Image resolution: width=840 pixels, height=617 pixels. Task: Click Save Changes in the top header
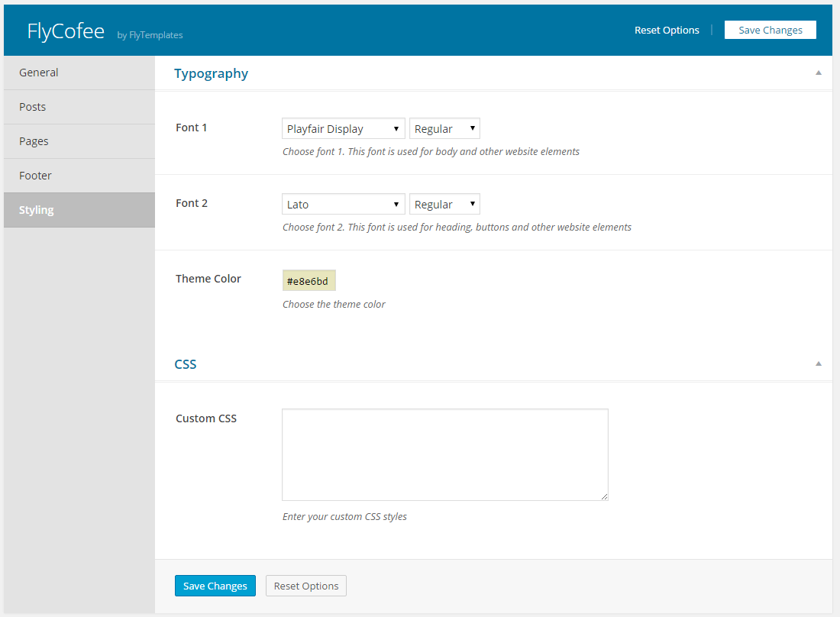point(770,30)
